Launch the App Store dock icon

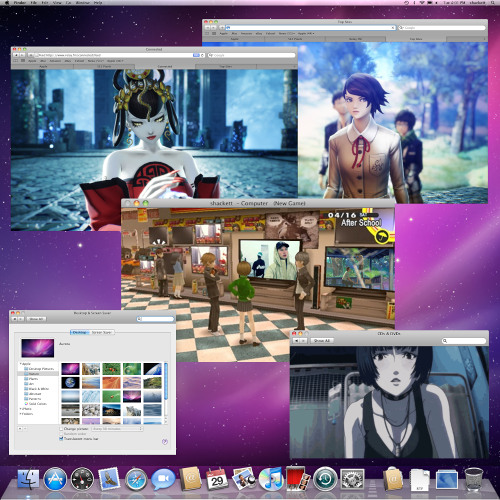55,479
